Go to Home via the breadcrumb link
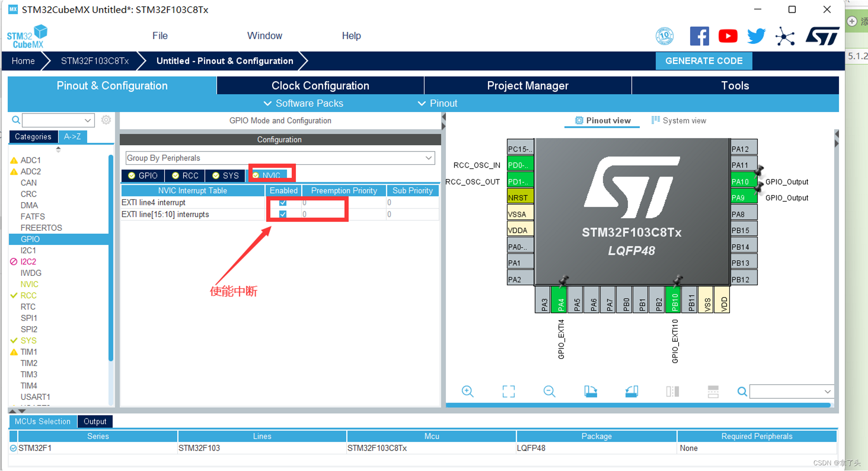 point(23,61)
